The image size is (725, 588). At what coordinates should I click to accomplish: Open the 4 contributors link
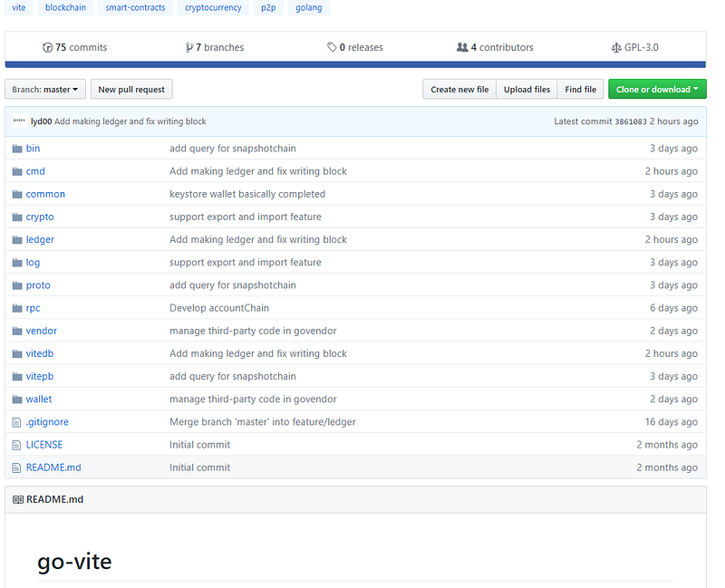point(495,47)
